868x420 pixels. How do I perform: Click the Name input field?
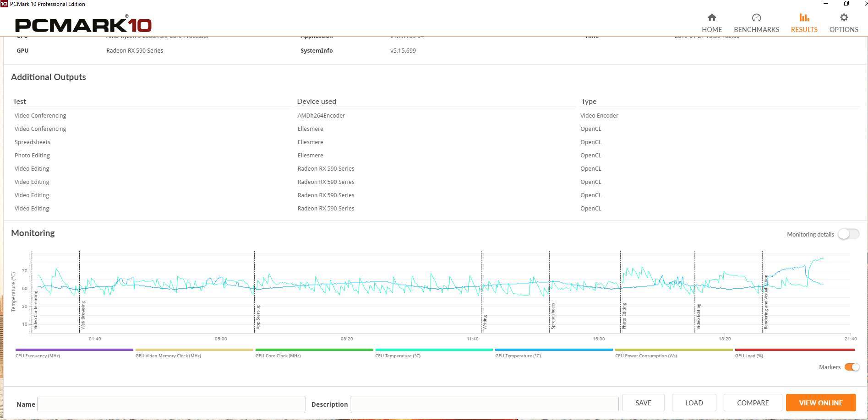click(x=171, y=404)
